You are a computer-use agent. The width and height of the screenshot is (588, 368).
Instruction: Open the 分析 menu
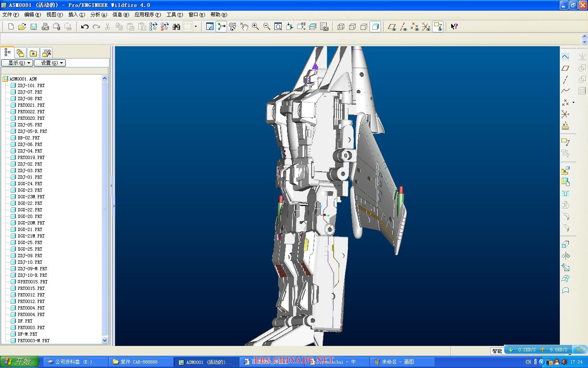point(98,14)
